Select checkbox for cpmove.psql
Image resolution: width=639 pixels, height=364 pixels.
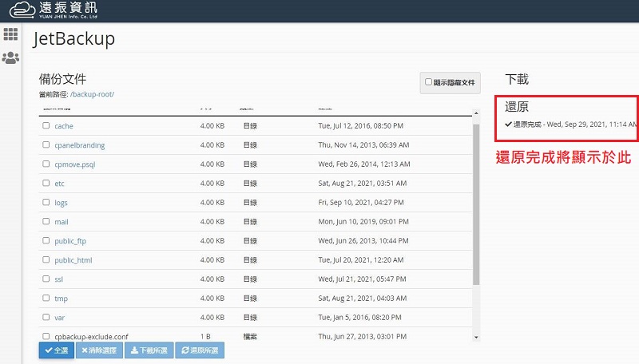(x=46, y=164)
